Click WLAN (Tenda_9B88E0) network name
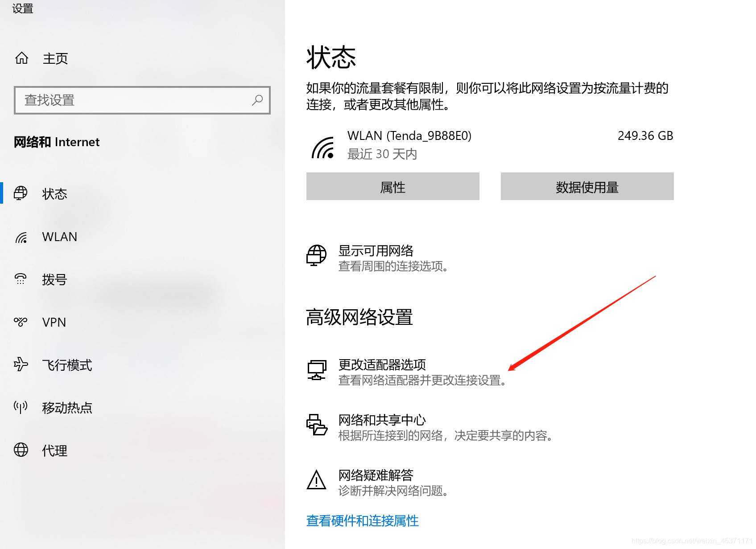This screenshot has width=756, height=549. pos(409,135)
